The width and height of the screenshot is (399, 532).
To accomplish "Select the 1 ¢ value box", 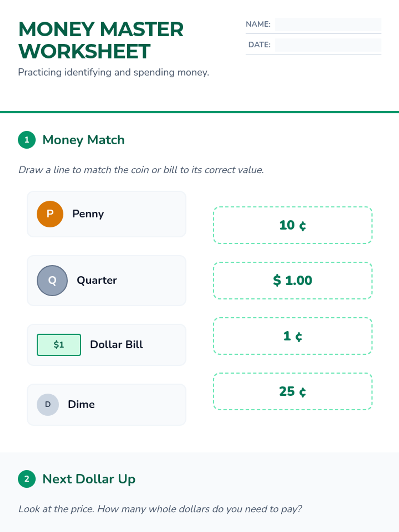I will 293,336.
